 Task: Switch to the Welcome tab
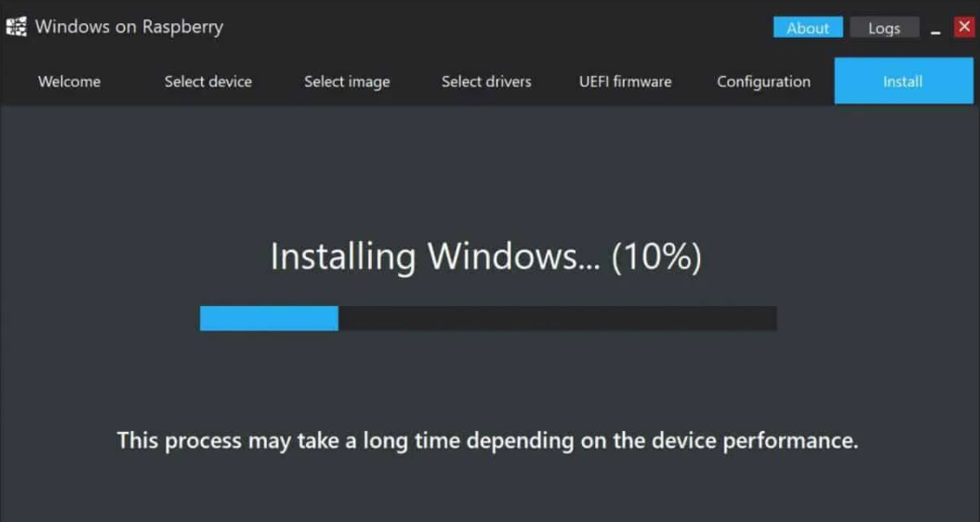(69, 82)
